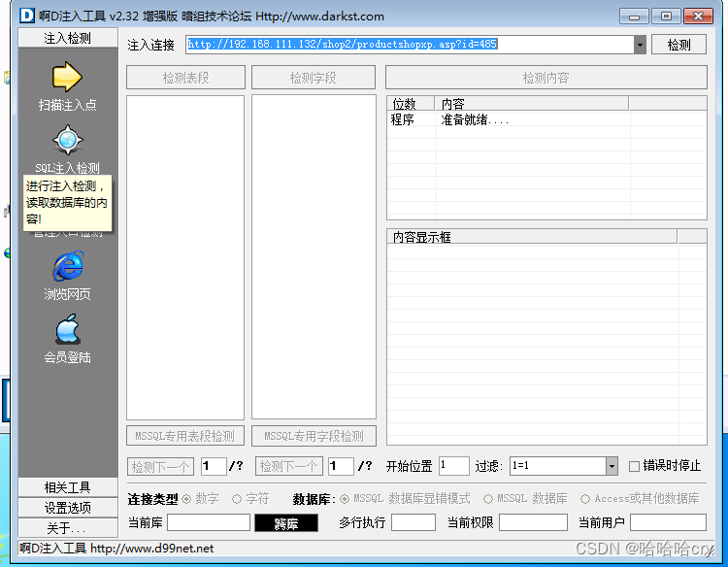Click the 注入连接 URL input field

(410, 45)
